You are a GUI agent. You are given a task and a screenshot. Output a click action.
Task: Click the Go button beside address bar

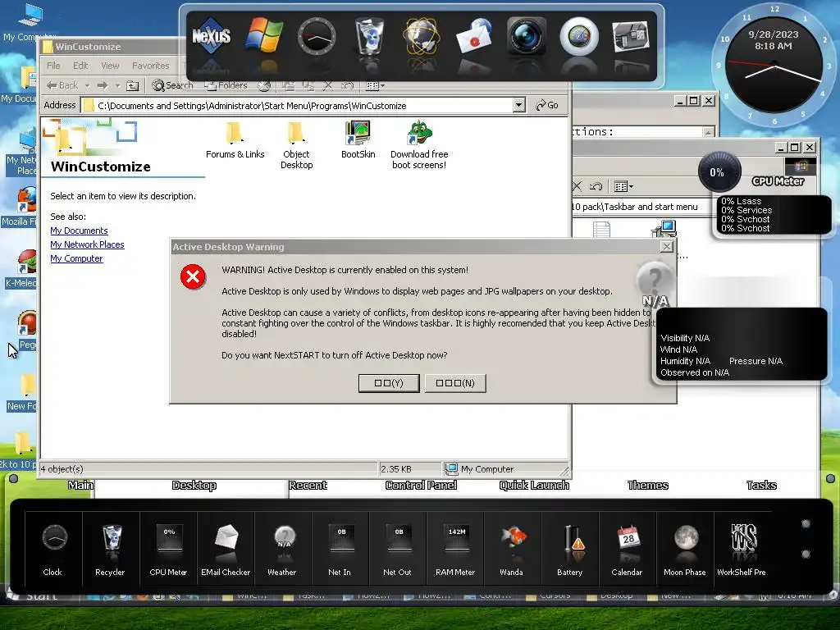click(547, 106)
